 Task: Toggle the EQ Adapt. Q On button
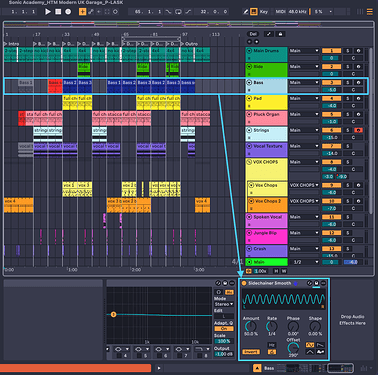click(224, 328)
